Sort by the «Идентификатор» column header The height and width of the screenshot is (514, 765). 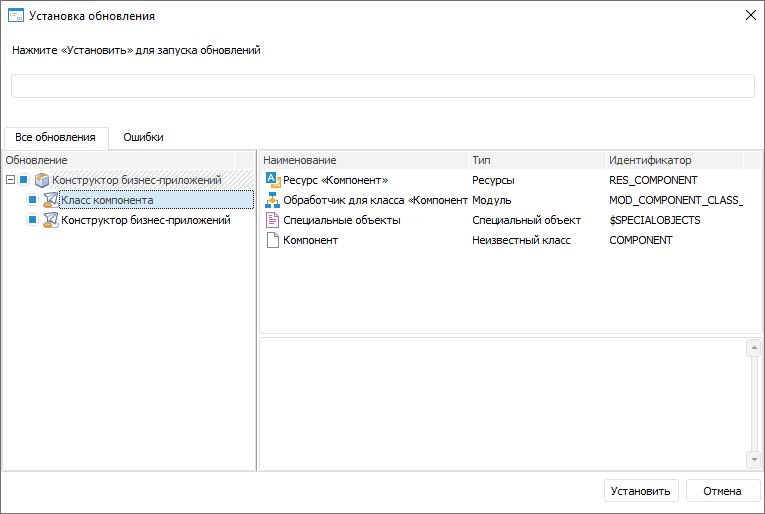650,160
